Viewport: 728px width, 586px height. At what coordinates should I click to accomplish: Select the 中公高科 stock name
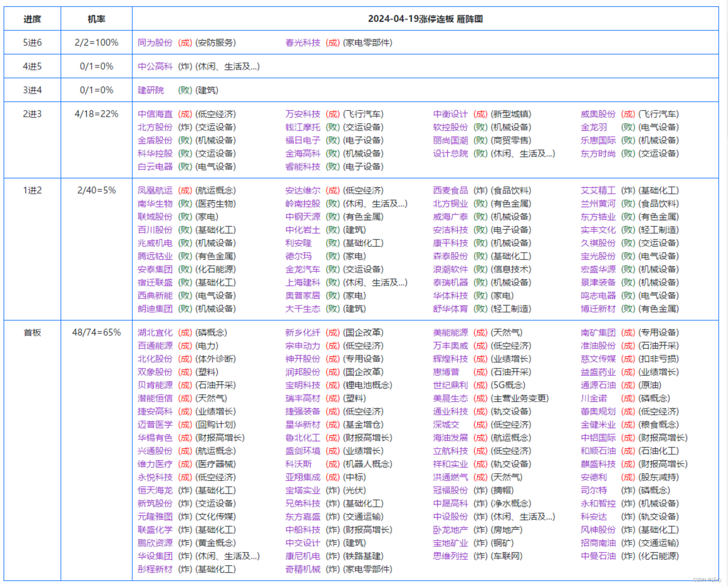click(x=155, y=66)
